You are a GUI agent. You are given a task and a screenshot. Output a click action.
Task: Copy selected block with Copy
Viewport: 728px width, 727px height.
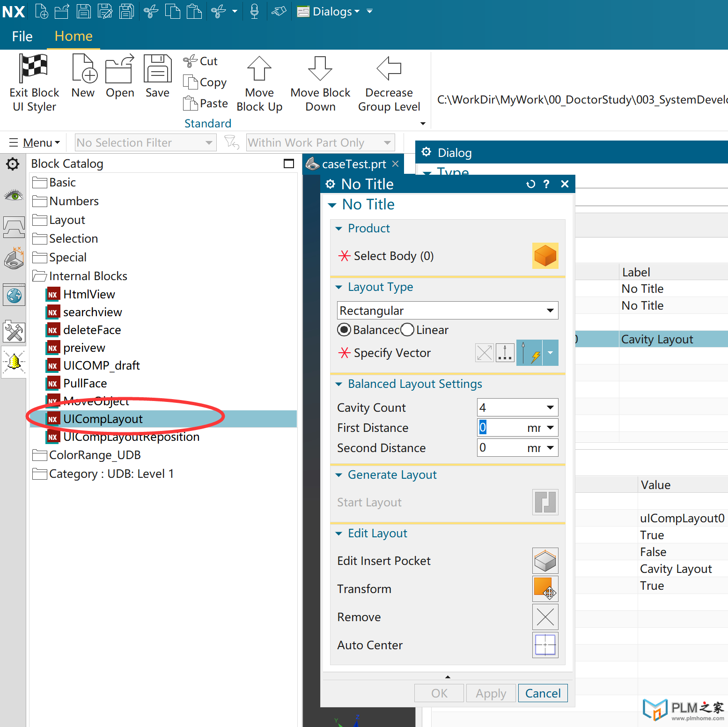pyautogui.click(x=205, y=82)
